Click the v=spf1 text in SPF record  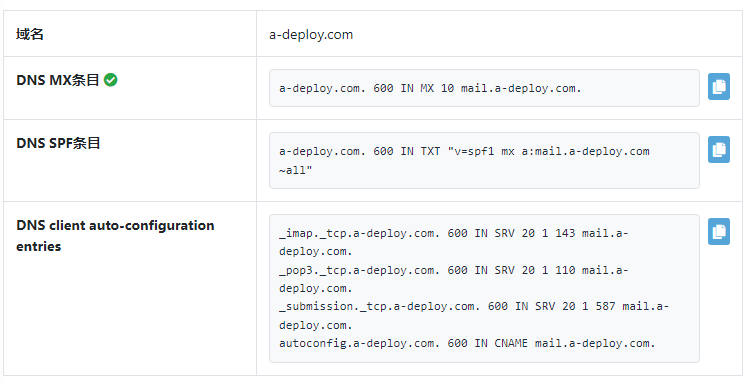(x=471, y=151)
